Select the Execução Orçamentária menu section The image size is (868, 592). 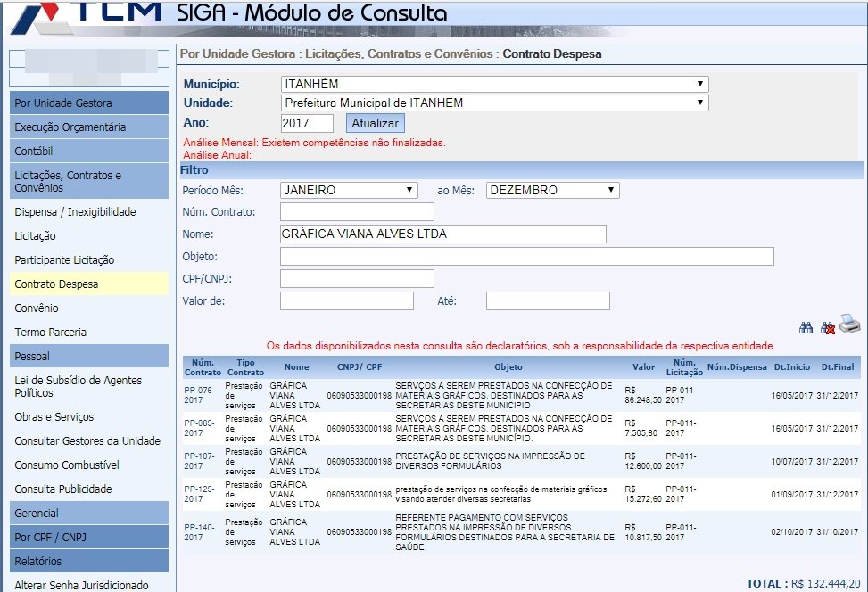(x=70, y=127)
